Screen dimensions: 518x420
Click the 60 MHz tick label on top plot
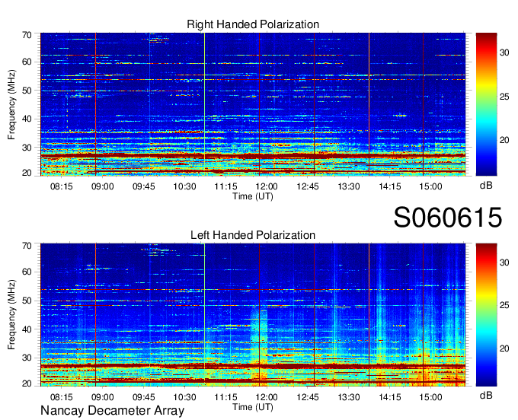(x=27, y=62)
